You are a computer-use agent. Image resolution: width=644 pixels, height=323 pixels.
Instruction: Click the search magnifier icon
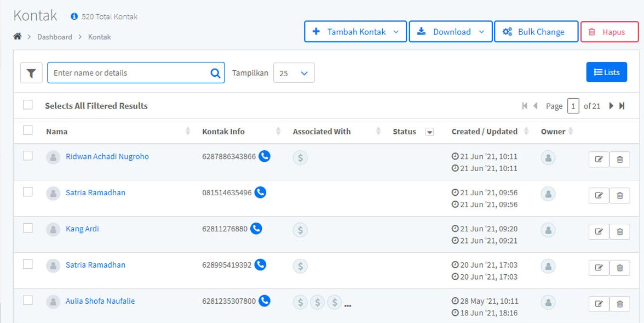[215, 73]
